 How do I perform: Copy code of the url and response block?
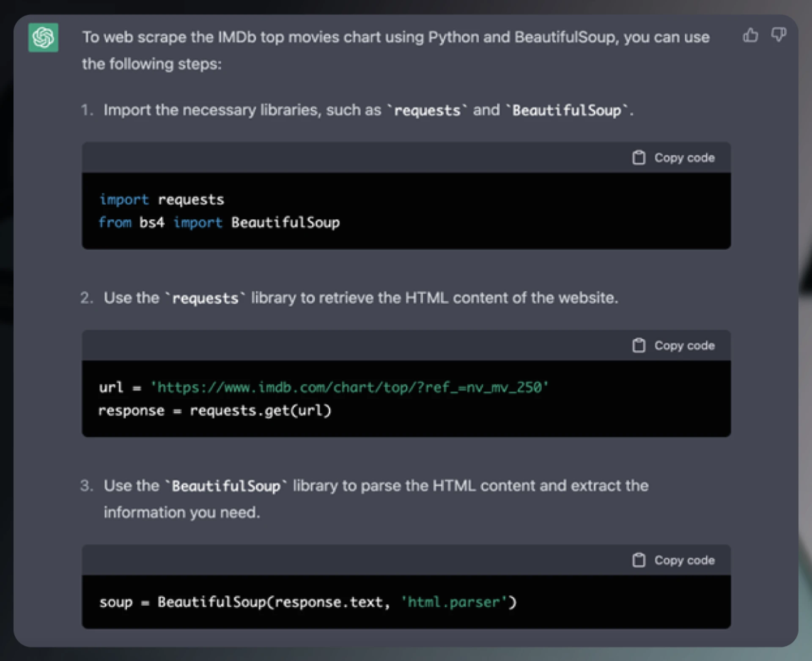(x=673, y=346)
